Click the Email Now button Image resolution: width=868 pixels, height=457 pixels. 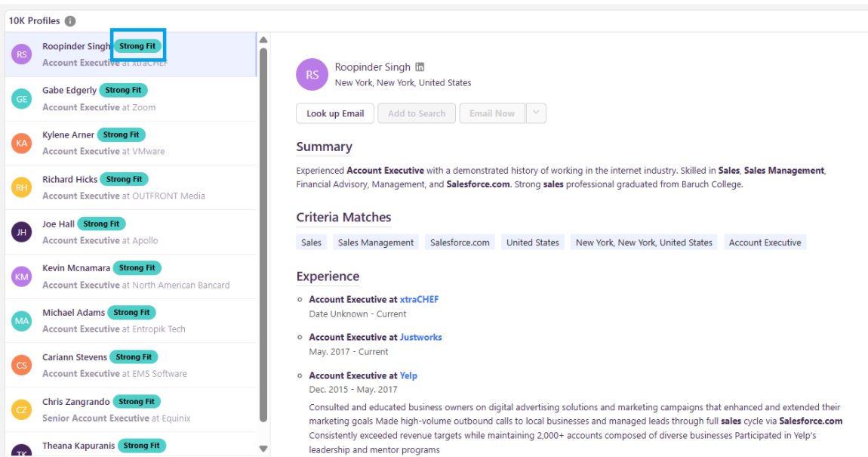[x=491, y=113]
